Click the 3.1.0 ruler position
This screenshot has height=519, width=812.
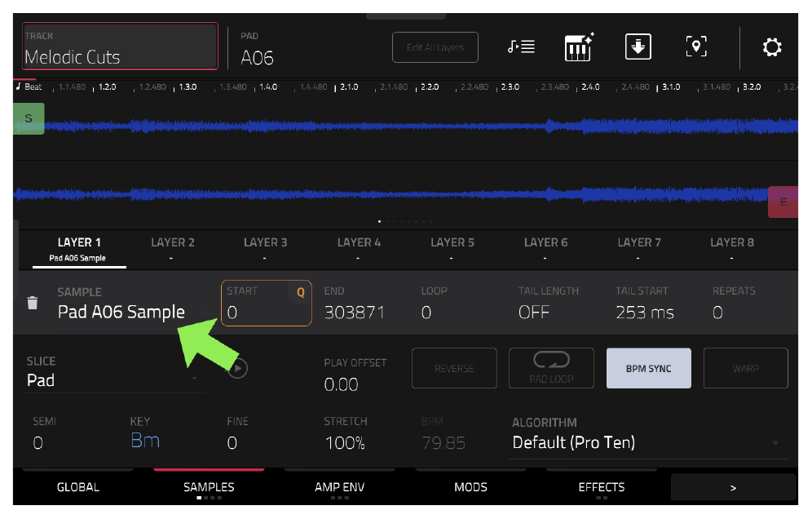pyautogui.click(x=671, y=86)
